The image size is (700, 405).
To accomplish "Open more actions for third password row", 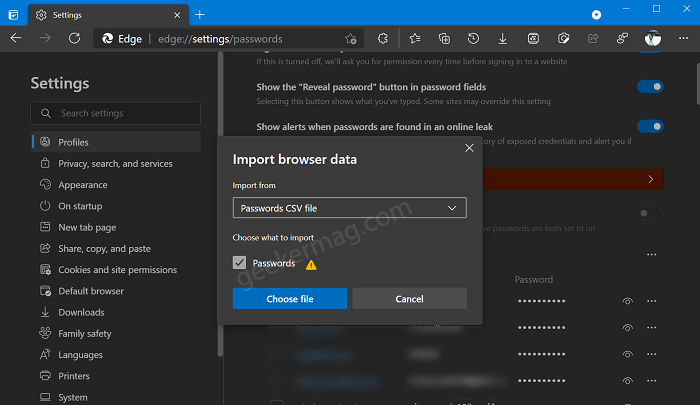I will (652, 354).
